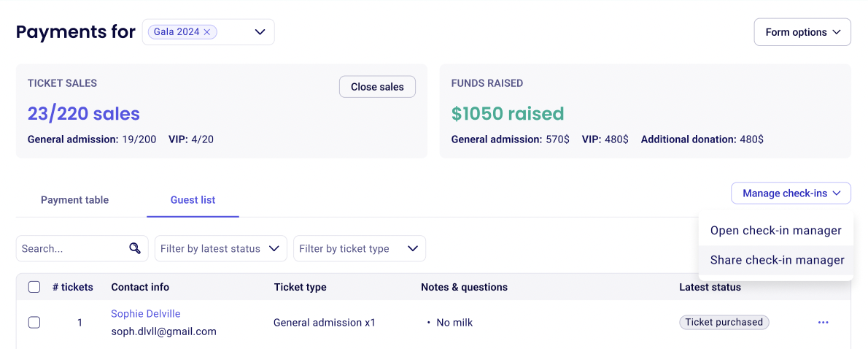Select the Guest list tab
This screenshot has height=349, width=868.
click(193, 200)
